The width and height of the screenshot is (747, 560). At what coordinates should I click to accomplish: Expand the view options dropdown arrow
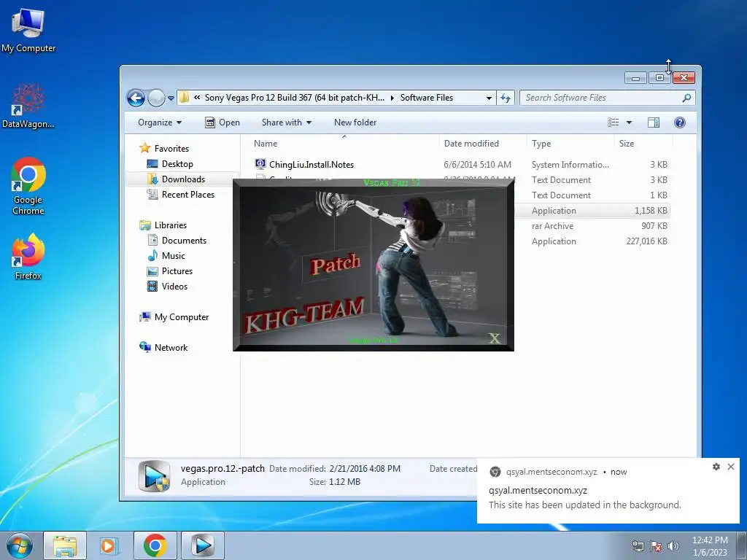click(629, 122)
